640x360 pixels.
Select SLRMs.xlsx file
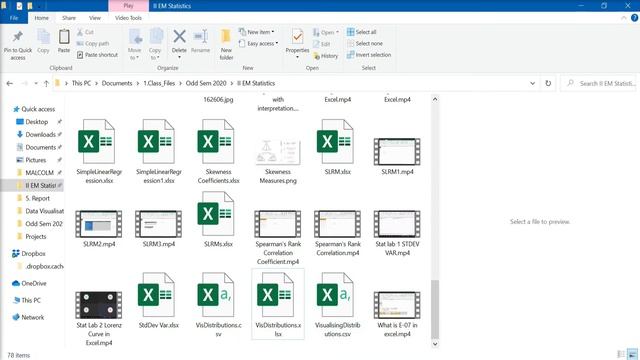coord(218,220)
